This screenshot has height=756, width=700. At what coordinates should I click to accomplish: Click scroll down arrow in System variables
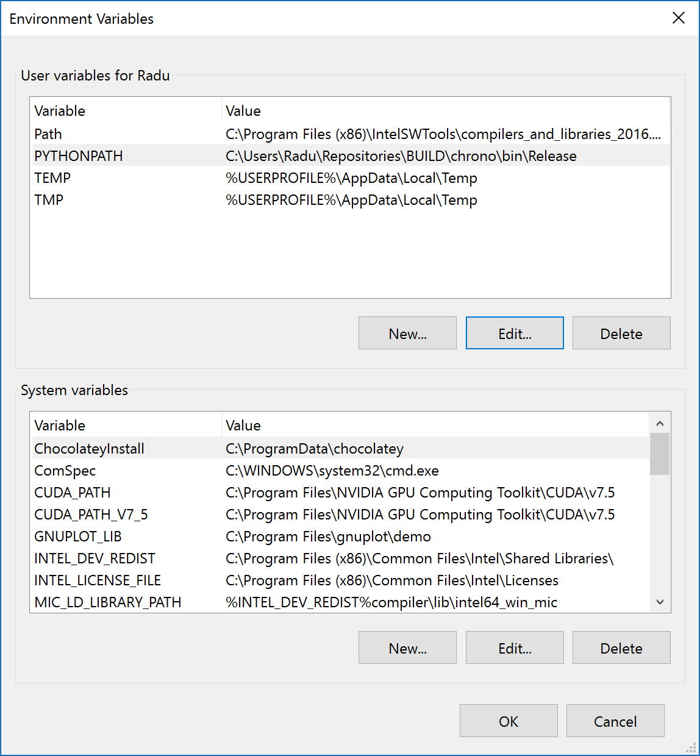click(x=660, y=602)
